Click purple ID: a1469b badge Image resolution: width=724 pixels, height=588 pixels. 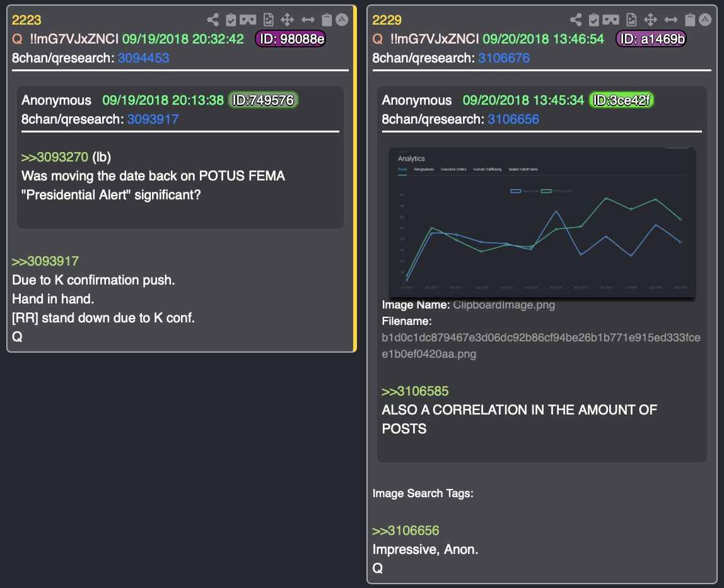click(x=651, y=38)
